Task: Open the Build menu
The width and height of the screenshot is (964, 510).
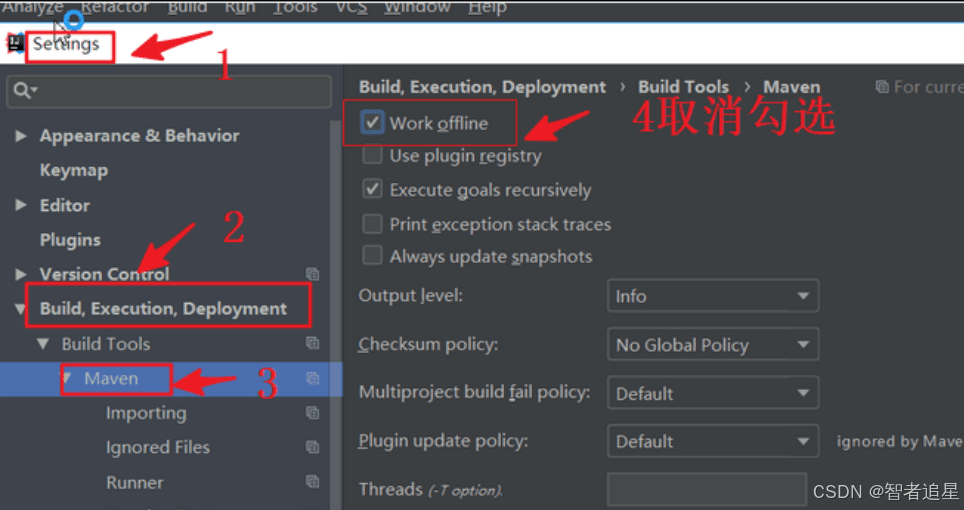Action: 187,7
